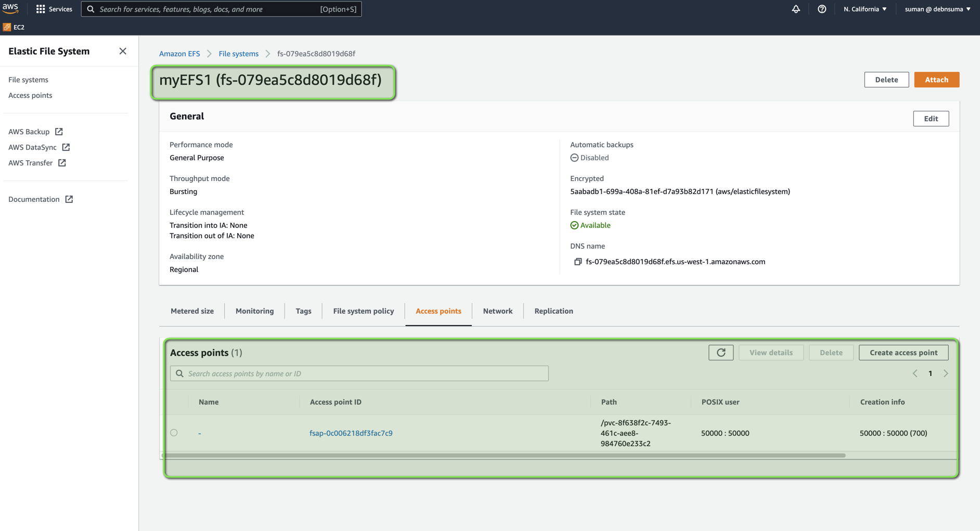Click the fs-079ea5c8d8019d68f breadcrumb text
Screen dimensions: 980x531
click(316, 54)
